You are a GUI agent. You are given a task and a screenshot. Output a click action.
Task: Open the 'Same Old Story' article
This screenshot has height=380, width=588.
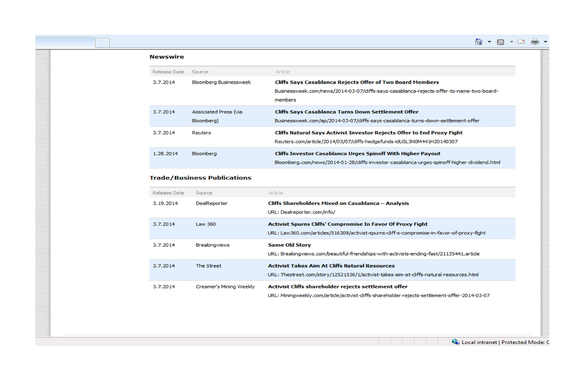(290, 245)
